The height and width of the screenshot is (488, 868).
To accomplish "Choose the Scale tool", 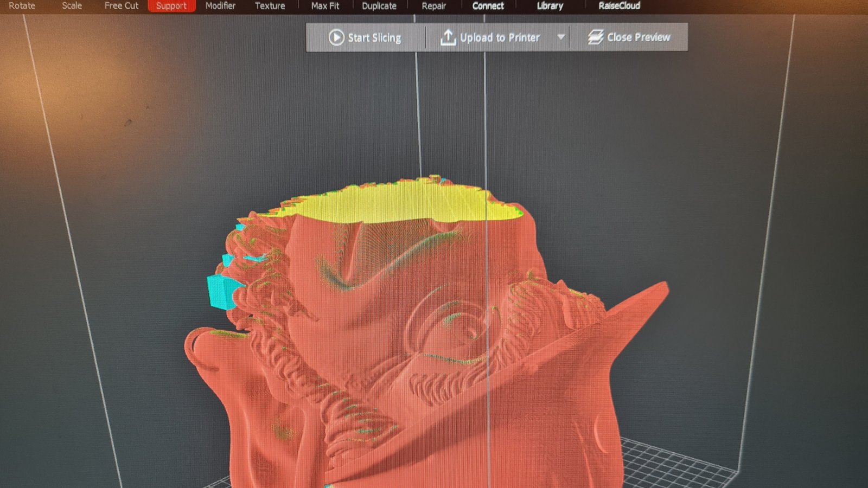I will click(72, 6).
